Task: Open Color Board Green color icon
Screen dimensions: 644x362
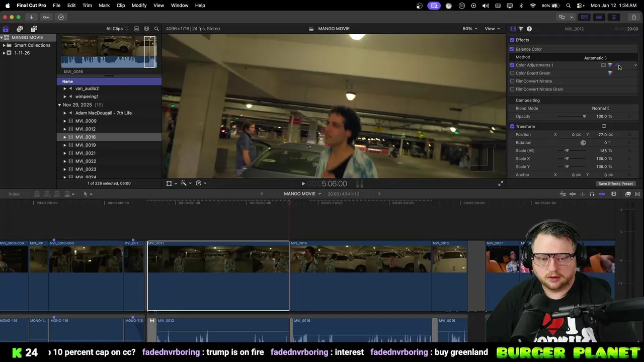Action: pyautogui.click(x=610, y=73)
